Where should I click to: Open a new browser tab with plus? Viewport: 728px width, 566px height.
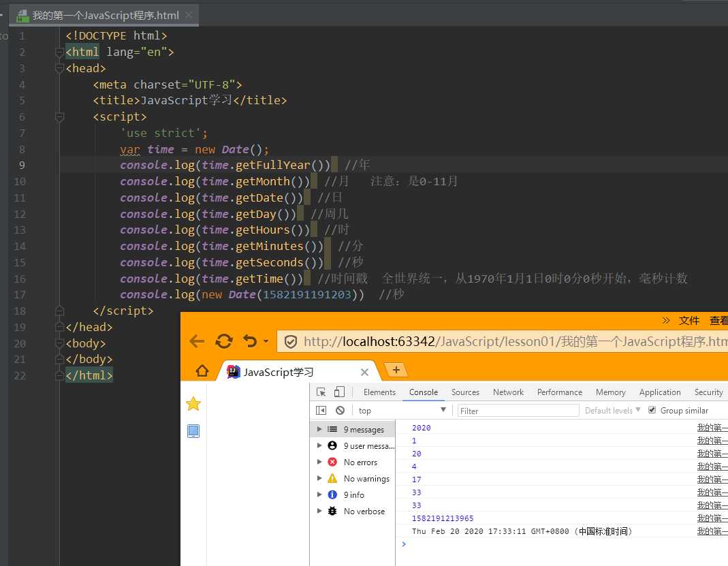click(396, 370)
